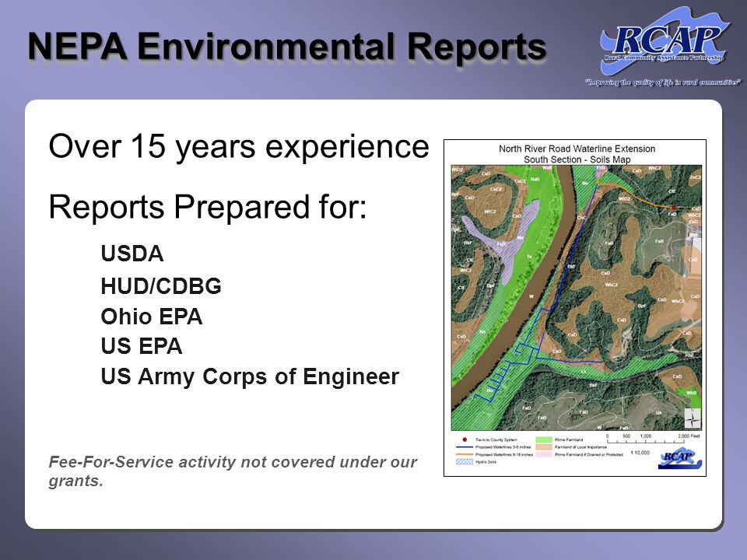
Task: Select the 'USDA' list item
Action: (132, 254)
